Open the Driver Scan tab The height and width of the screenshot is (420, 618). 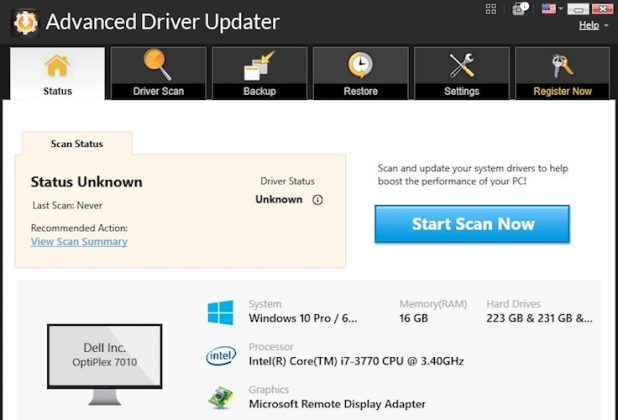tap(158, 73)
